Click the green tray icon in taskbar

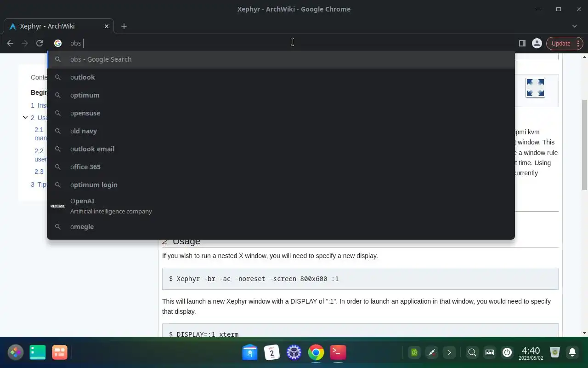[x=414, y=352]
